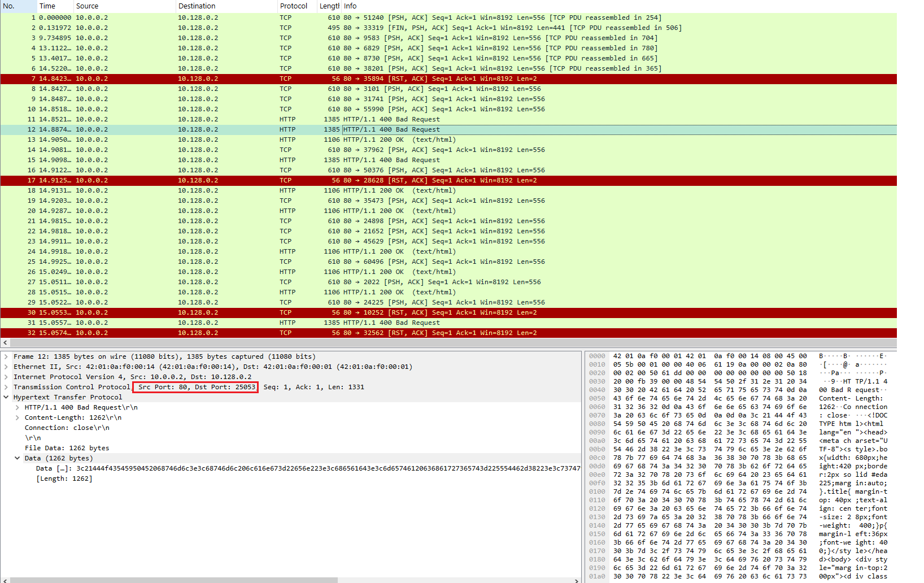
Task: Sort packets by the Destination column
Action: 197,6
